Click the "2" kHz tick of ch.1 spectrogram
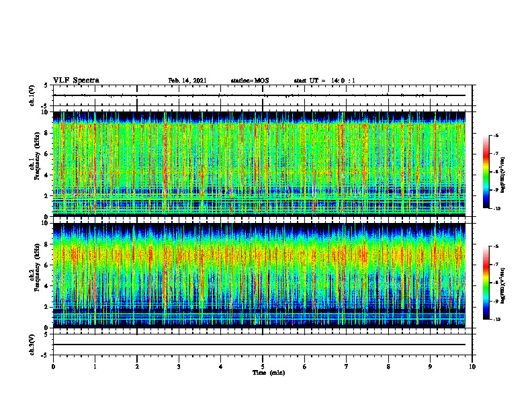The image size is (532, 411). point(47,196)
